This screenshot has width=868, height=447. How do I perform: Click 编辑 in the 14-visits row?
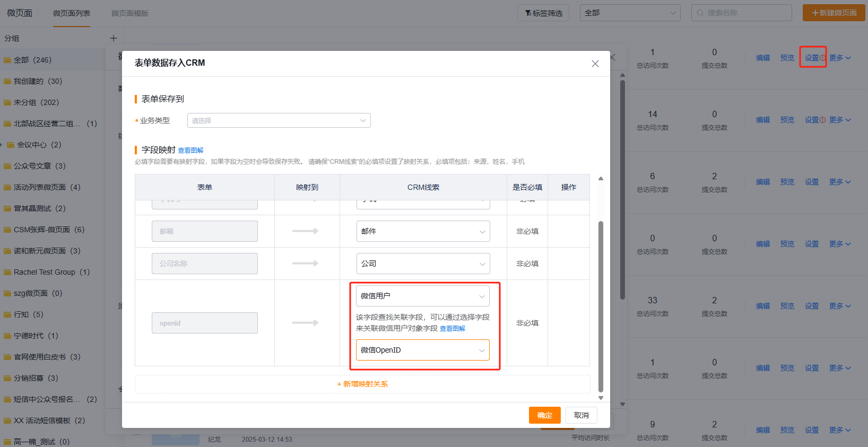pyautogui.click(x=763, y=120)
